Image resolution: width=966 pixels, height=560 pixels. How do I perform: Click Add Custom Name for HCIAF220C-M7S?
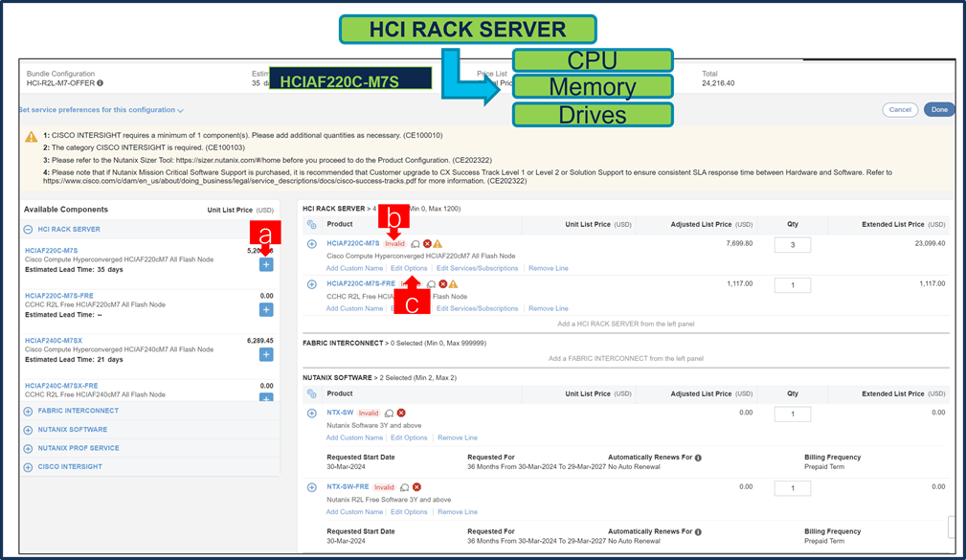(x=355, y=269)
